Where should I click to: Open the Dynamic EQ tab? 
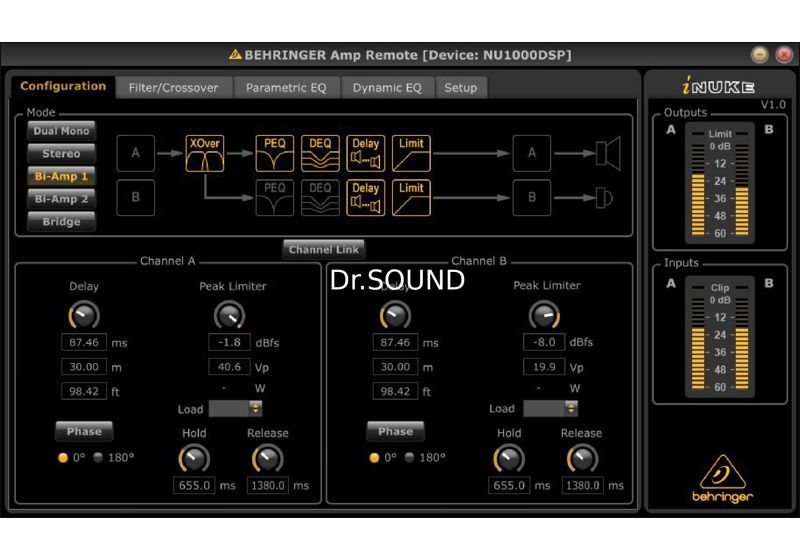(x=387, y=88)
